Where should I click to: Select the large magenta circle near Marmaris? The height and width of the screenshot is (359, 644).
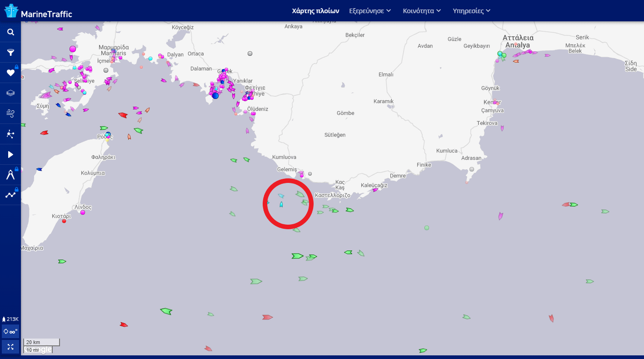[x=73, y=49]
